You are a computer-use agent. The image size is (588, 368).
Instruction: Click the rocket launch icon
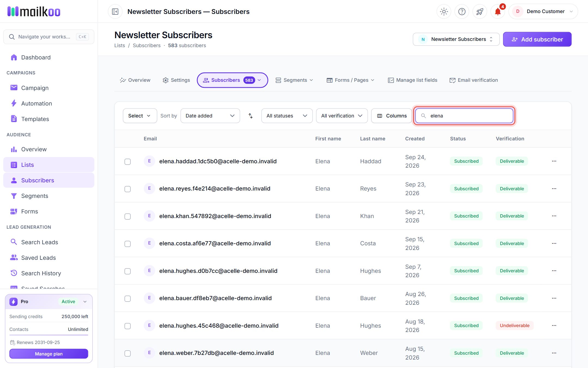click(480, 11)
